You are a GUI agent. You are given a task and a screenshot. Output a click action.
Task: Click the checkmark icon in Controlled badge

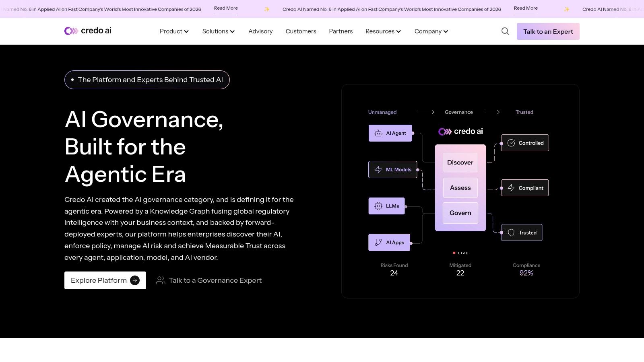tap(511, 143)
